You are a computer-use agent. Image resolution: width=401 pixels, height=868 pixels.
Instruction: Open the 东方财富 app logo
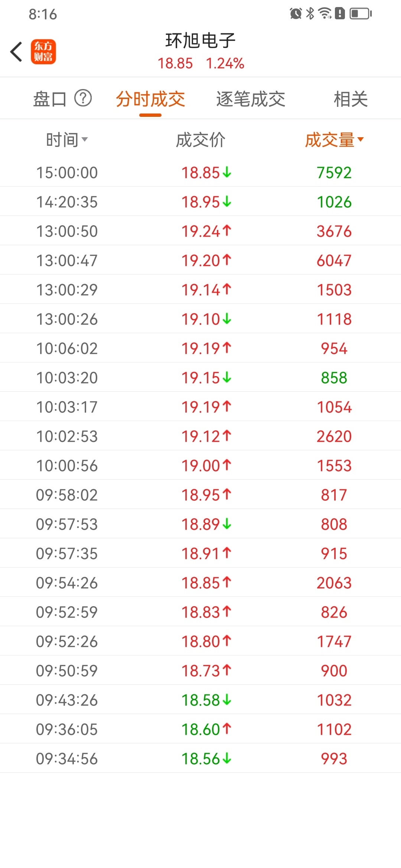[43, 52]
